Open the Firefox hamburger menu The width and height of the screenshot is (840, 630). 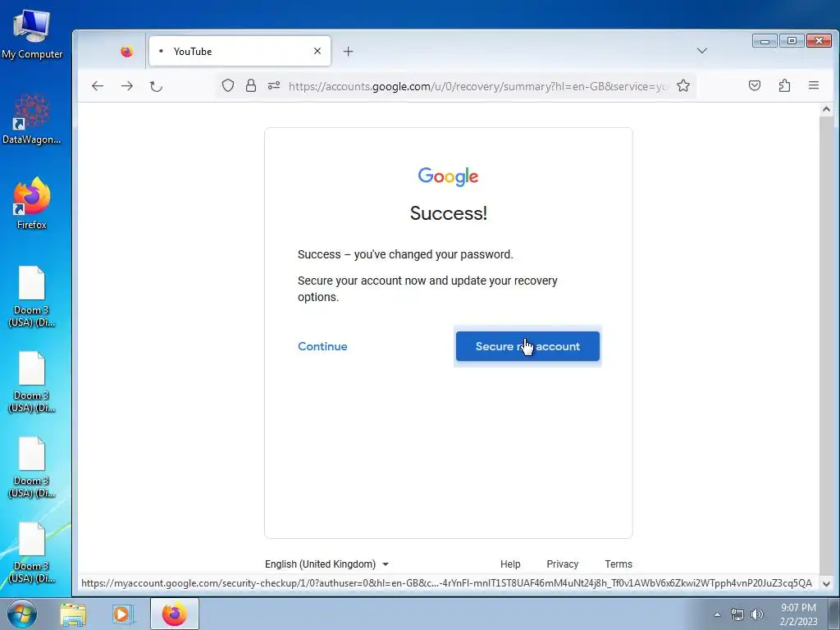click(814, 85)
